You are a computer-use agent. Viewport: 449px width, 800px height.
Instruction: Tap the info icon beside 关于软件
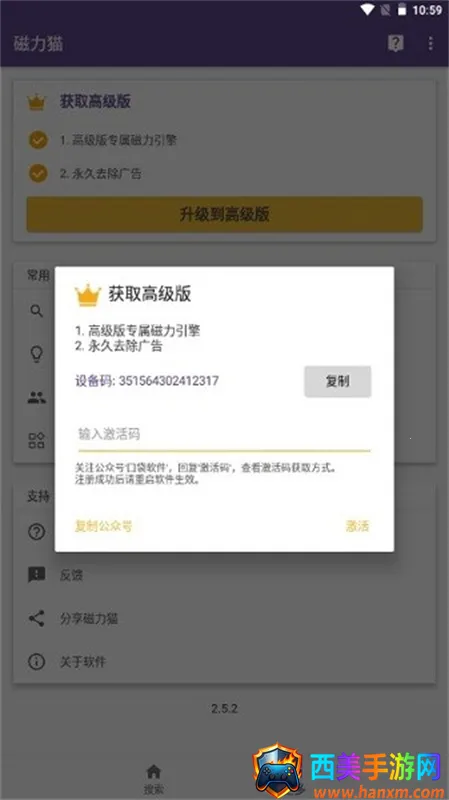[36, 662]
